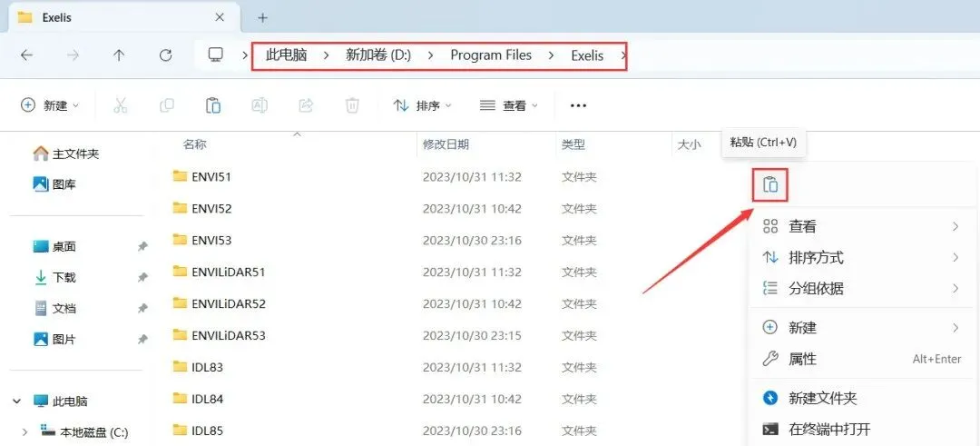Click the Forward navigation arrow
The width and height of the screenshot is (980, 446).
click(73, 55)
